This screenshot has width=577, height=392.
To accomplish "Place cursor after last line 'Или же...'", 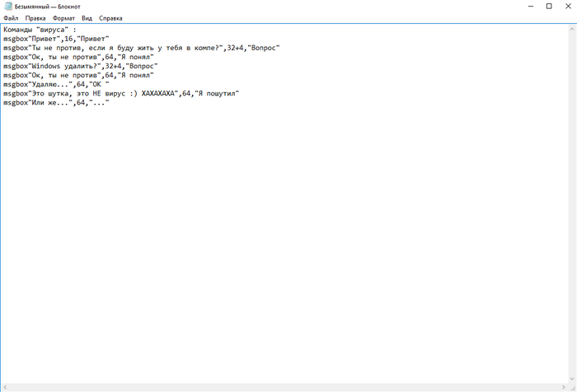I will coord(110,103).
